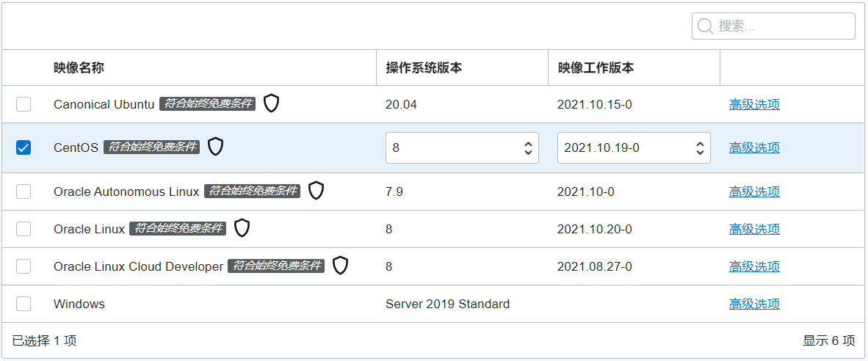Click the 映像工作版本 column header
The height and width of the screenshot is (361, 868).
(596, 68)
